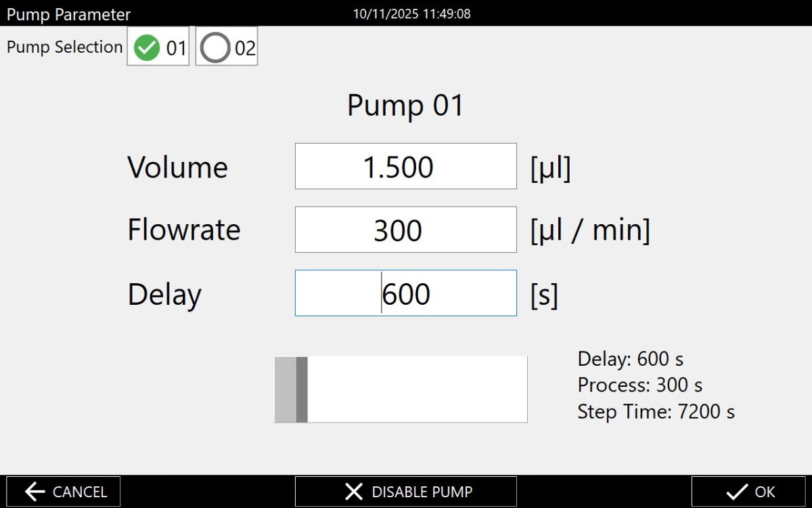Viewport: 812px width, 508px height.
Task: Click the light gray delay segment of timeline bar
Action: [x=286, y=389]
